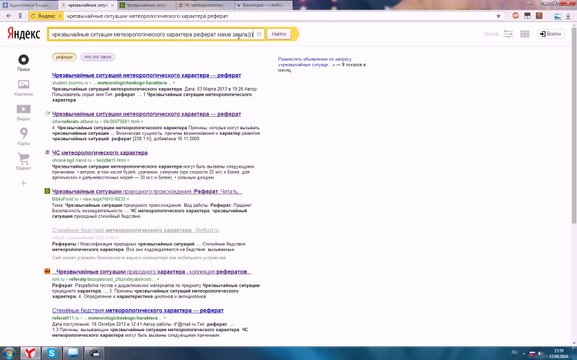This screenshot has width=577, height=360.
Task: Click the Найти search button
Action: click(279, 34)
